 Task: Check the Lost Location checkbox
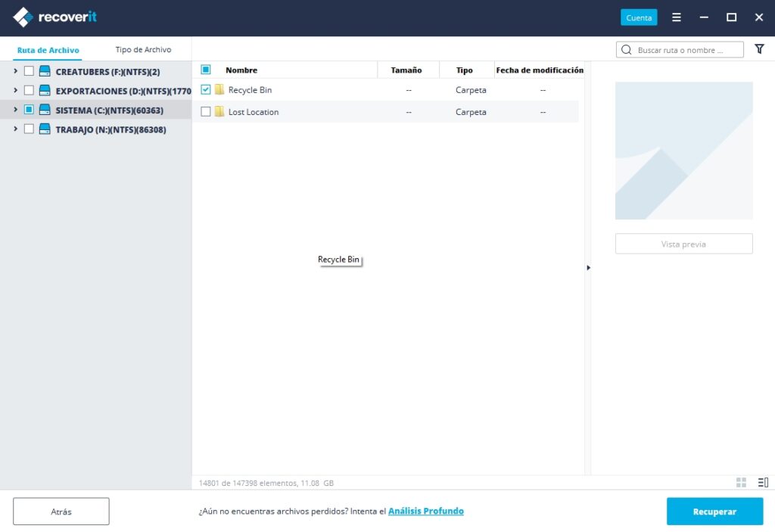(205, 112)
